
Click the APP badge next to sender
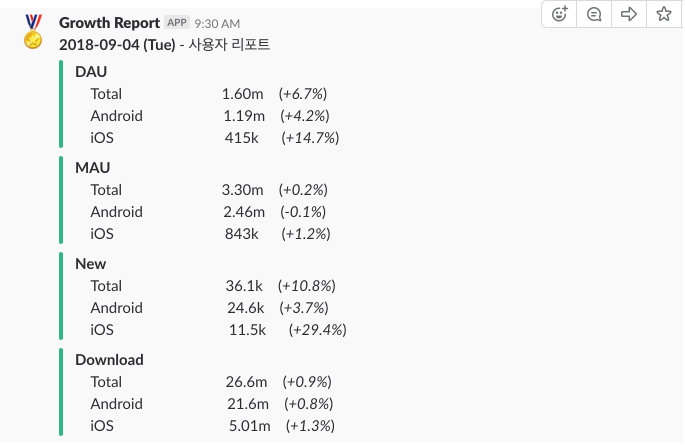pyautogui.click(x=177, y=23)
